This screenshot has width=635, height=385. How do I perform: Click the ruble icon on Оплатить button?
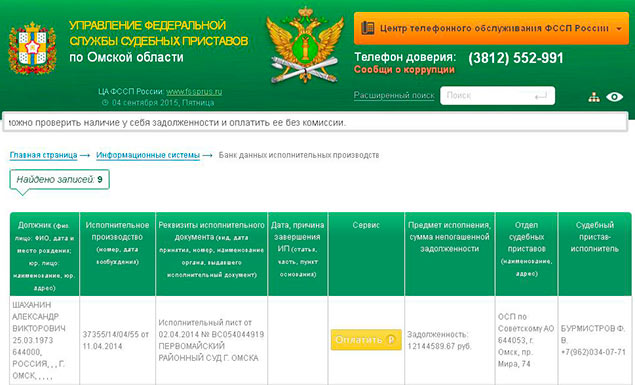391,340
